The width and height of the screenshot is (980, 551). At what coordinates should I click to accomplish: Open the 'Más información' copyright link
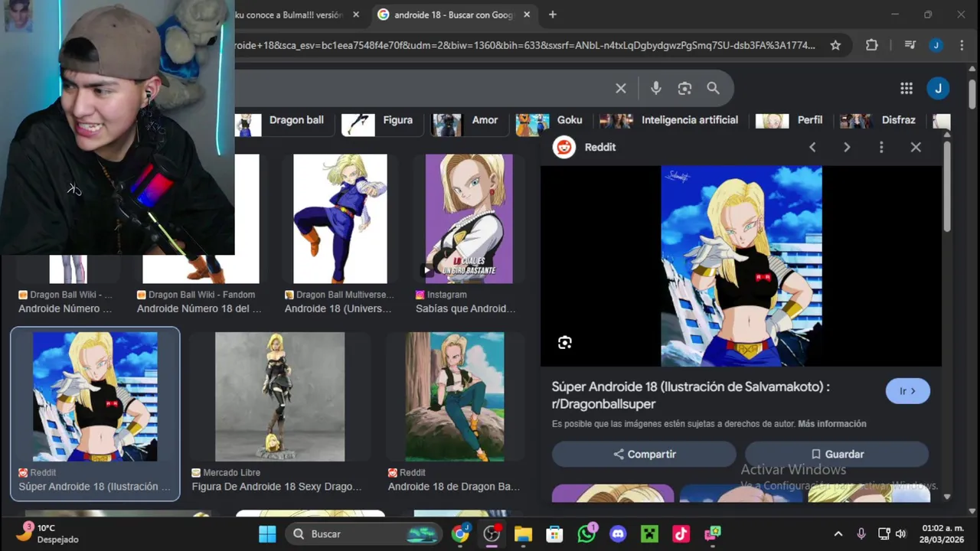(832, 424)
